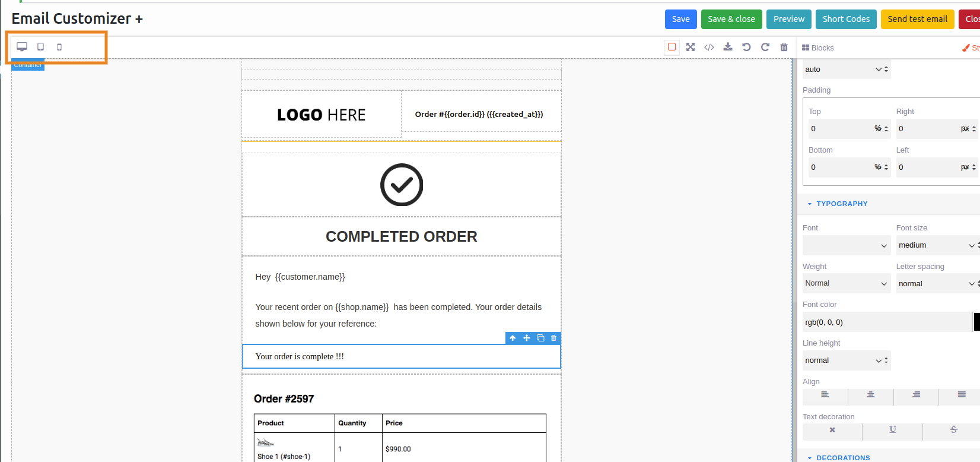Duplicate the selected 'Your order is complete' block
This screenshot has width=980, height=462.
[x=540, y=338]
